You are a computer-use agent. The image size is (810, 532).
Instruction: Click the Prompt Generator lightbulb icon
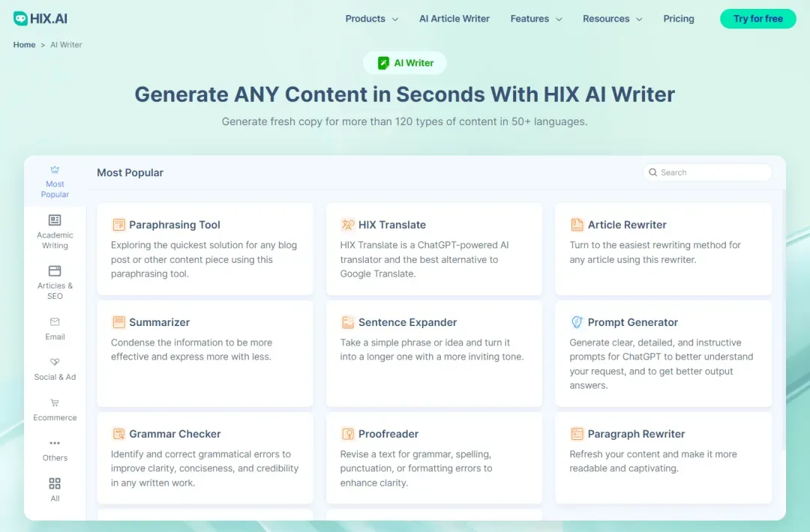point(577,322)
